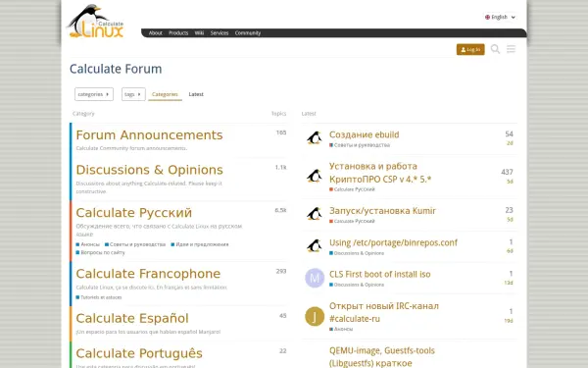Click Советы и руководства tag under Создание ebuild
Screen dimensions: 588x368
[360, 145]
